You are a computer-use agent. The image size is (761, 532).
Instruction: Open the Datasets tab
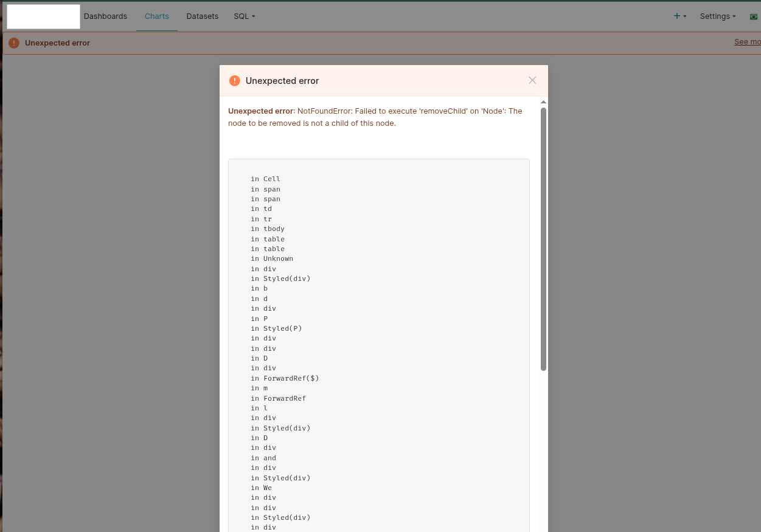tap(202, 16)
